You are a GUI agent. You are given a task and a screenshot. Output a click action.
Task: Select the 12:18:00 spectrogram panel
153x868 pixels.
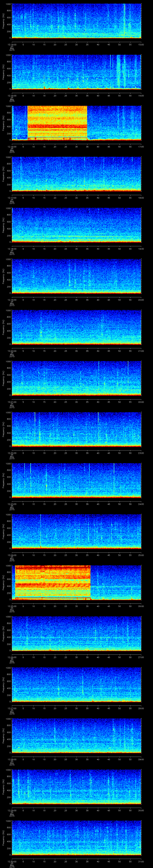76,225
